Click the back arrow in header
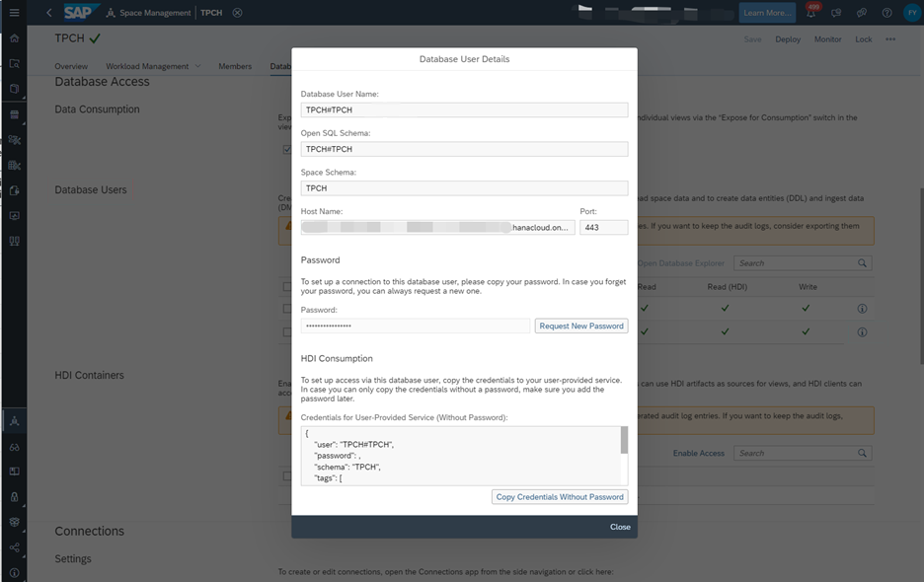924x582 pixels. [49, 13]
